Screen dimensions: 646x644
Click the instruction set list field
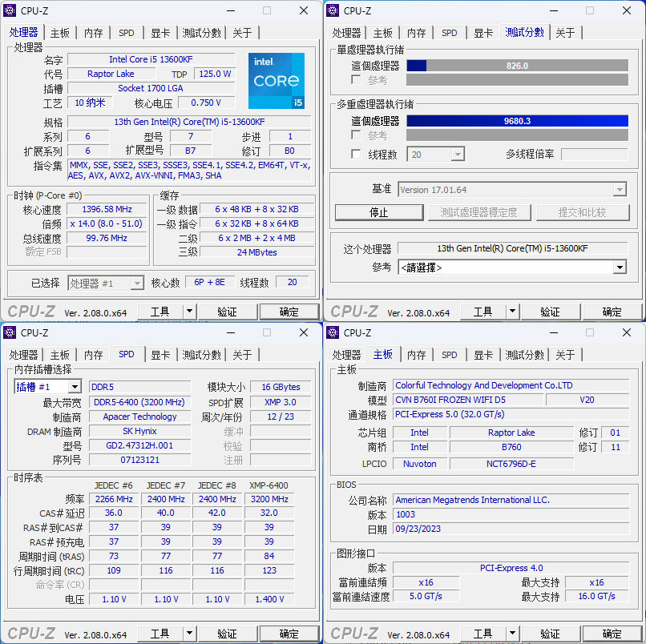click(189, 171)
